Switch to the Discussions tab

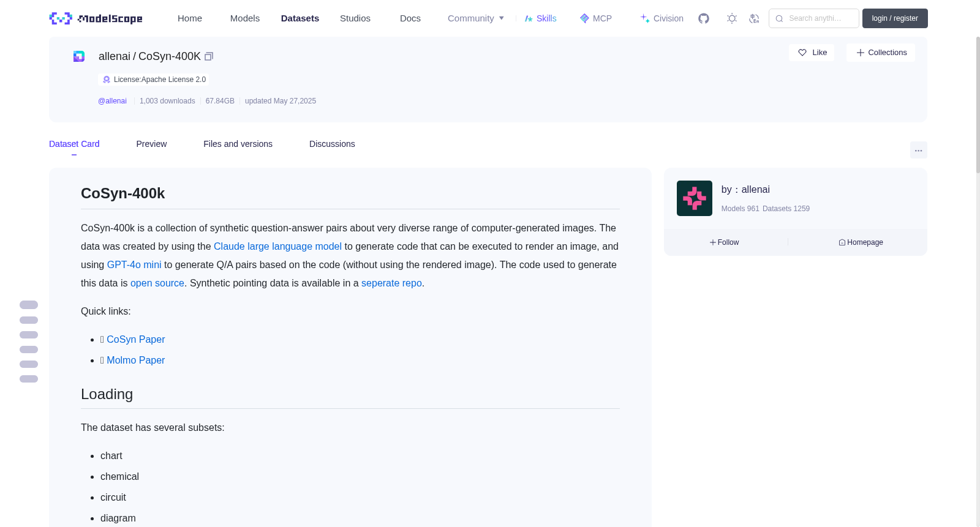332,144
